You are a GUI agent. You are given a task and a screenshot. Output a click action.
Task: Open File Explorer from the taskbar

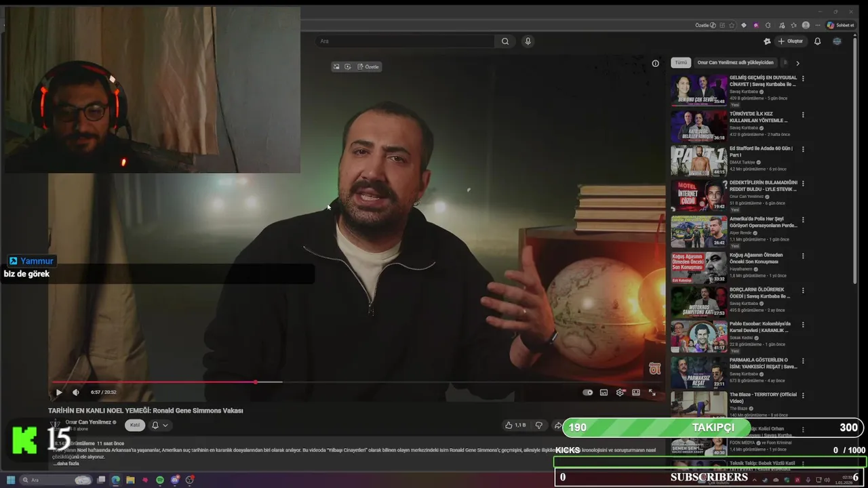(x=130, y=480)
